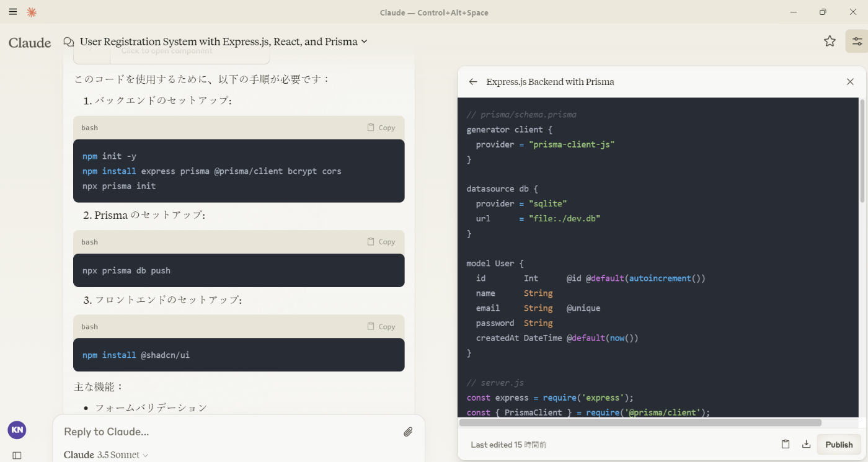Image resolution: width=868 pixels, height=462 pixels.
Task: Click the "name String" schema line
Action: coord(514,293)
